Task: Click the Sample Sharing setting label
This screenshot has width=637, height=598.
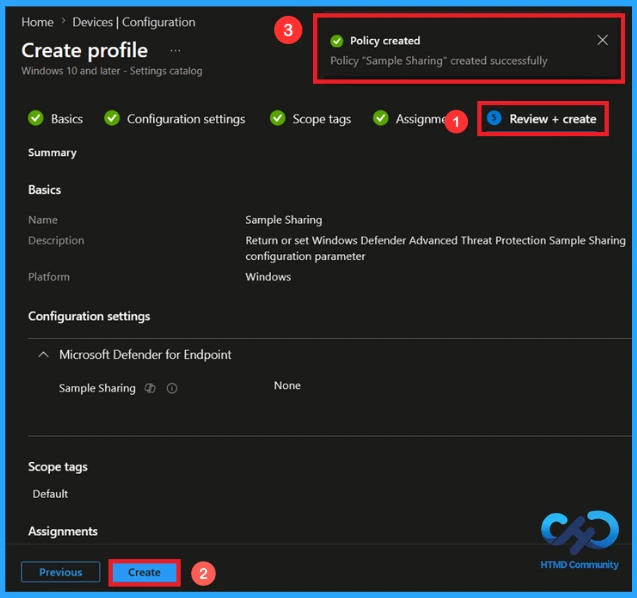Action: (x=97, y=388)
